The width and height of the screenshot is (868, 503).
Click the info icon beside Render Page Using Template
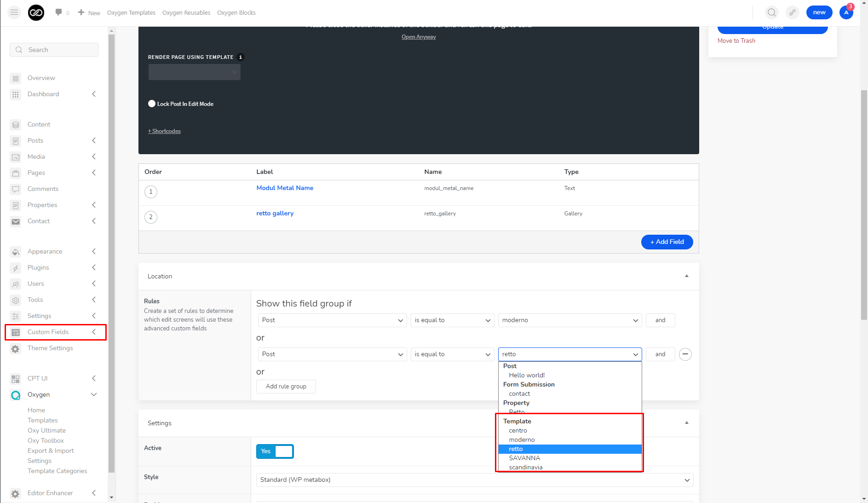point(240,57)
